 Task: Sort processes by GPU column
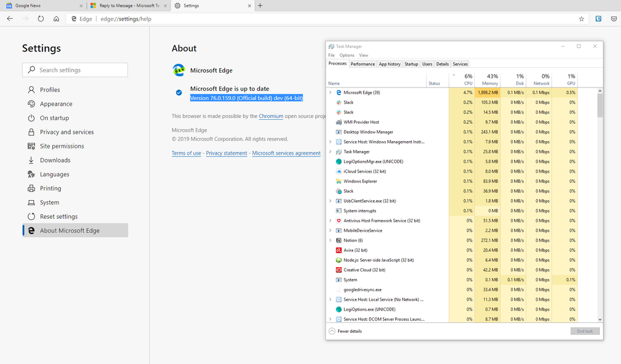tap(565, 79)
